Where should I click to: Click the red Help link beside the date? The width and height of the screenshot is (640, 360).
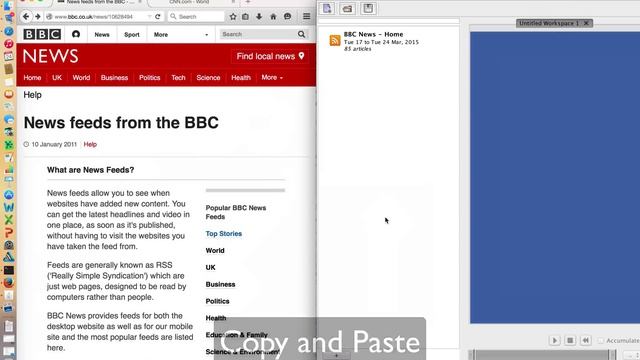pyautogui.click(x=90, y=144)
